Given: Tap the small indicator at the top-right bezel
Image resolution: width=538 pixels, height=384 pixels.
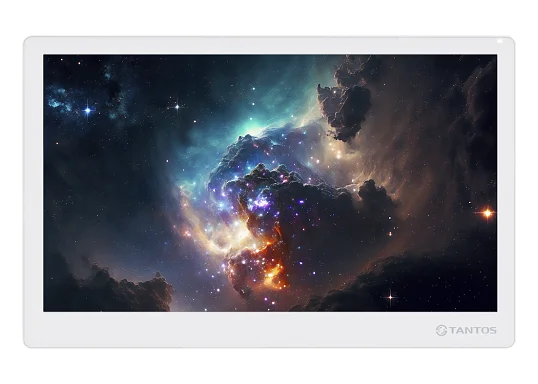Looking at the screenshot, I should tap(500, 41).
